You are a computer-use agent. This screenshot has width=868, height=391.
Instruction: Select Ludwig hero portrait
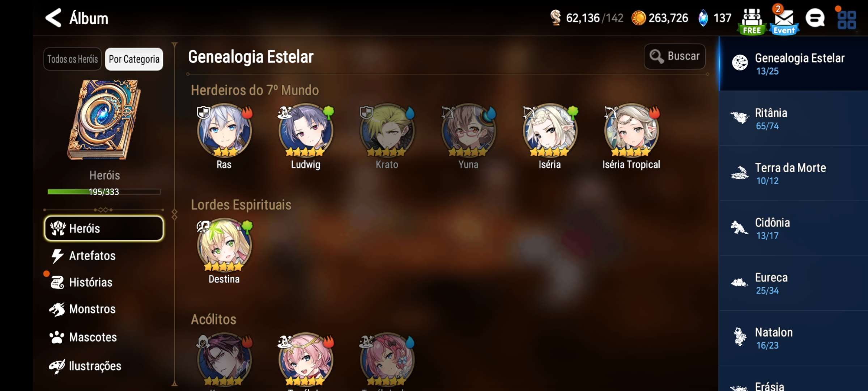[x=306, y=131]
